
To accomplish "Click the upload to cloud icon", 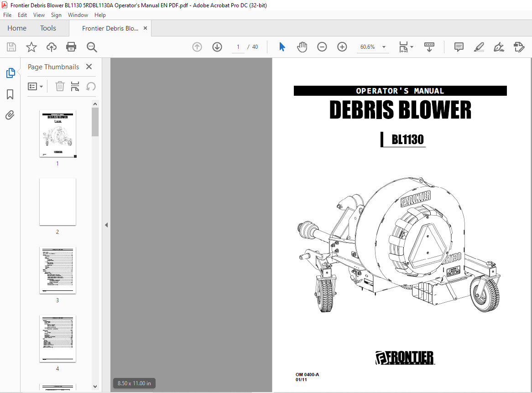I will [51, 47].
